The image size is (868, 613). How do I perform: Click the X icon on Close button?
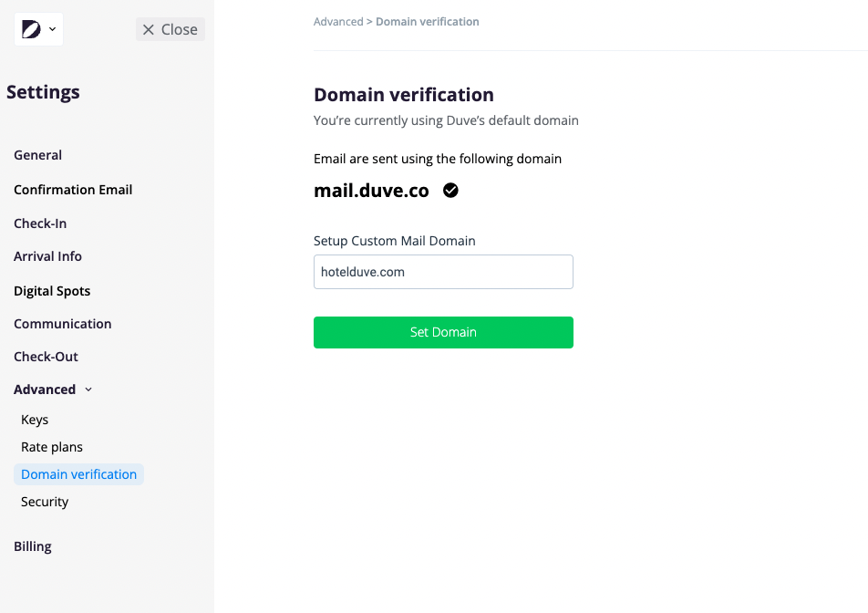point(149,29)
